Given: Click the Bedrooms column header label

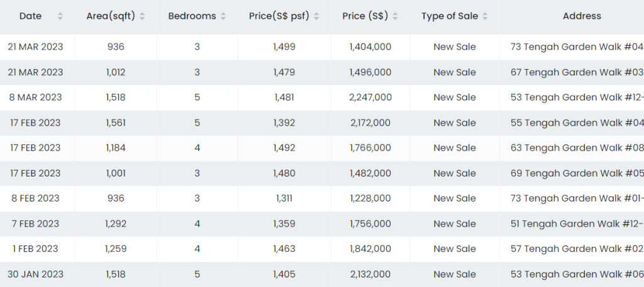Looking at the screenshot, I should [192, 16].
